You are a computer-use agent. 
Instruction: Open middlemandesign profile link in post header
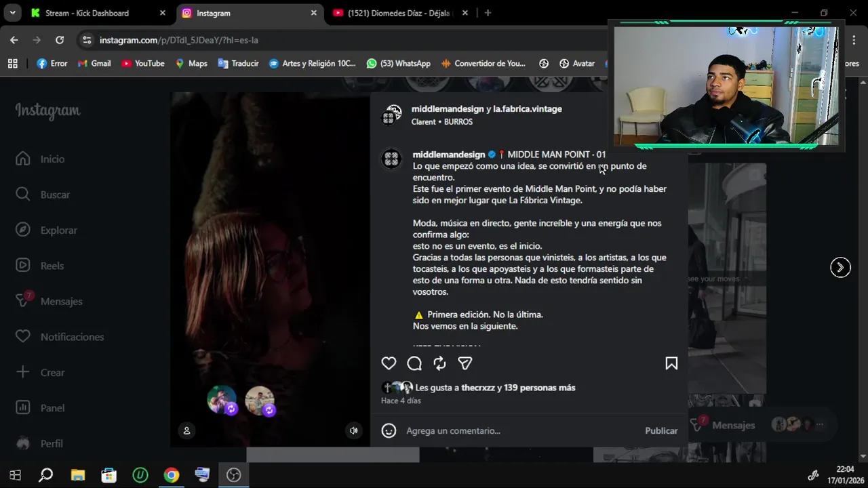448,108
